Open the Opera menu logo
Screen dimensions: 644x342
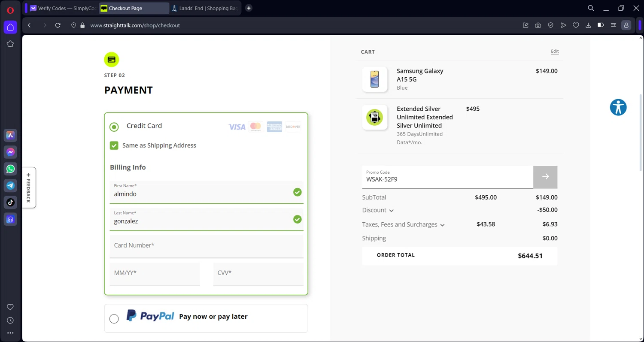coord(10,10)
